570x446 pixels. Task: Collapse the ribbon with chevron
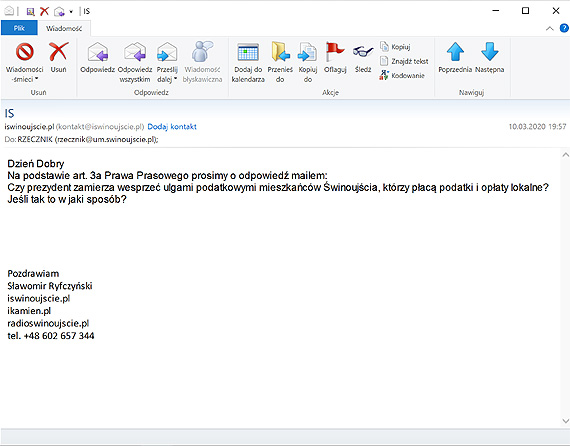[x=550, y=28]
